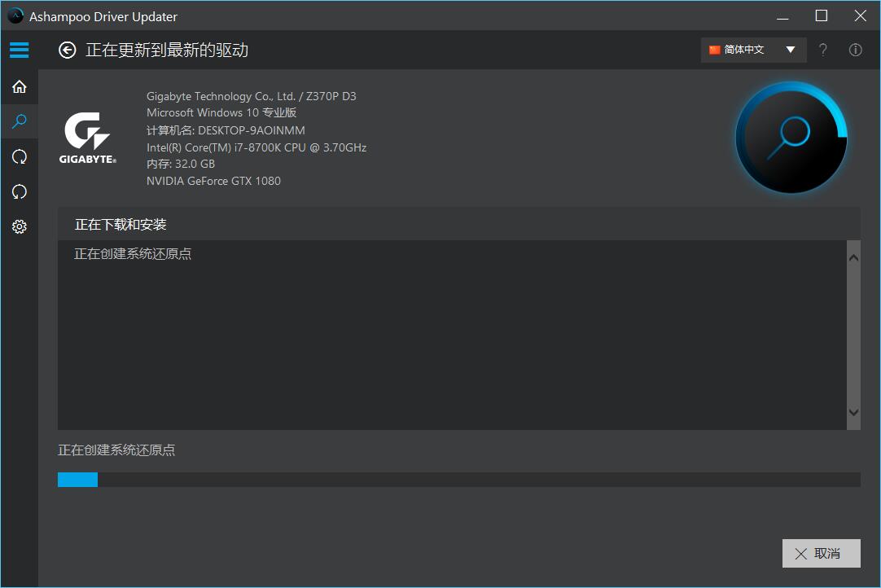Select the driver scan search icon
The image size is (881, 588).
pos(19,121)
